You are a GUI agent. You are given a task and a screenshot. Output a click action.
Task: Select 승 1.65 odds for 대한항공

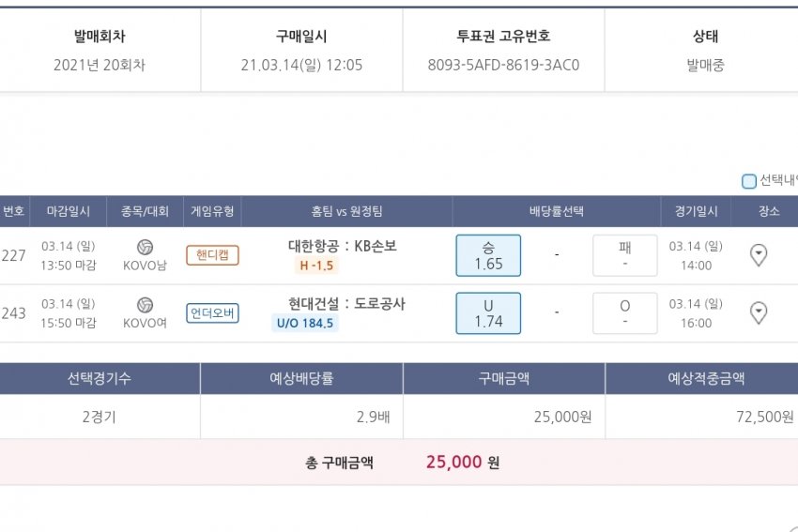488,255
